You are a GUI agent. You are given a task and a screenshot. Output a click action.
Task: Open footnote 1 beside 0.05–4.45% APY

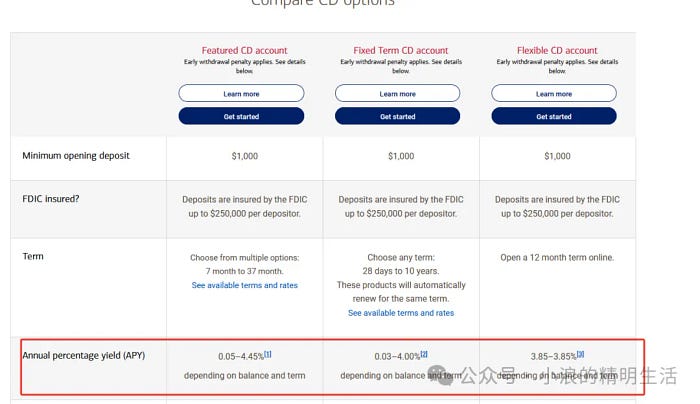[x=267, y=354]
